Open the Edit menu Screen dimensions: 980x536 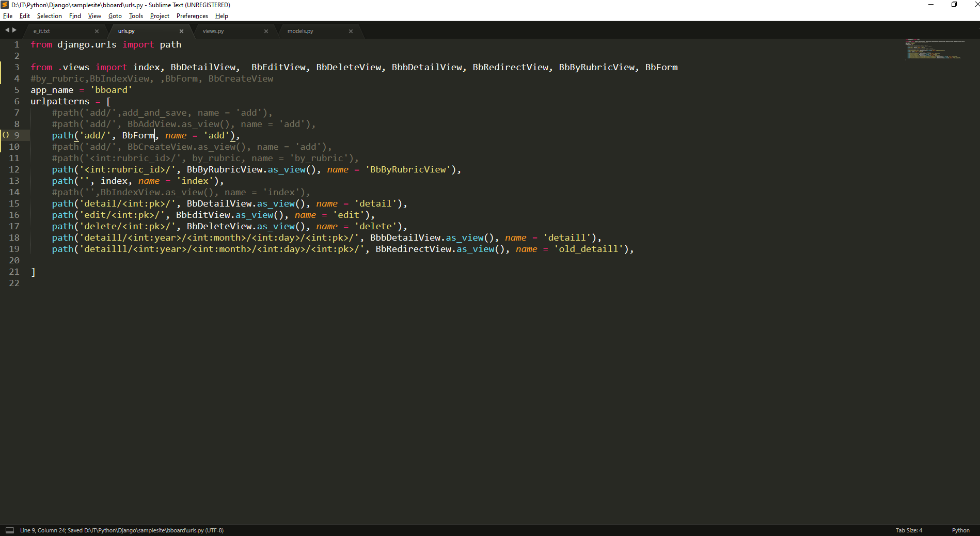(24, 16)
